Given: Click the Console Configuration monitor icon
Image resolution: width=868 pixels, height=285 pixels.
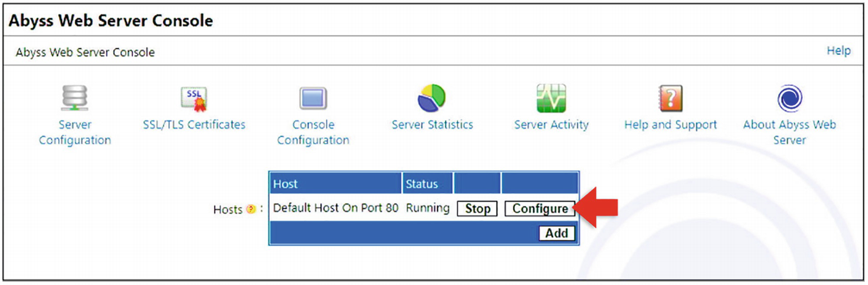Looking at the screenshot, I should click(x=313, y=99).
